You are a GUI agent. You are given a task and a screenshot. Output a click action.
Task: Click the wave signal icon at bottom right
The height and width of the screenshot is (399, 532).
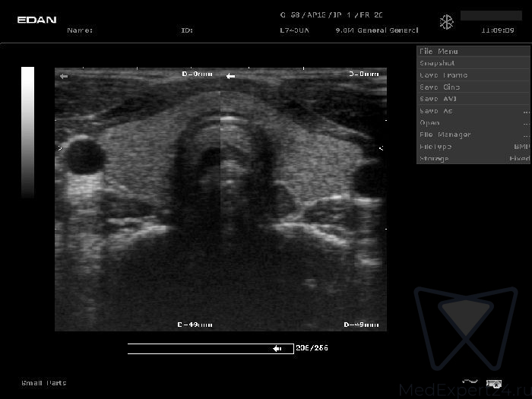pyautogui.click(x=470, y=382)
